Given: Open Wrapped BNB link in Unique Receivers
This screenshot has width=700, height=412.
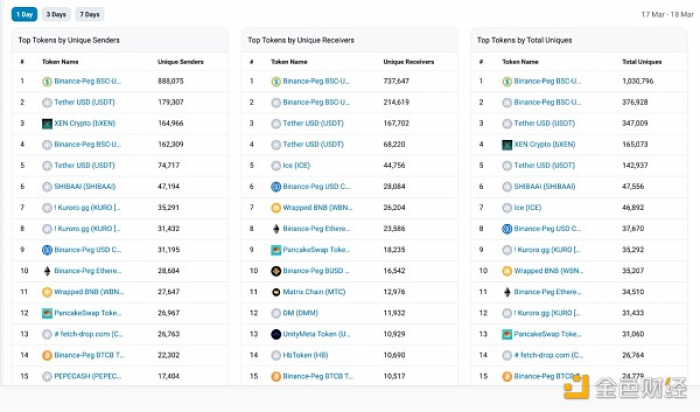Looking at the screenshot, I should (x=317, y=208).
